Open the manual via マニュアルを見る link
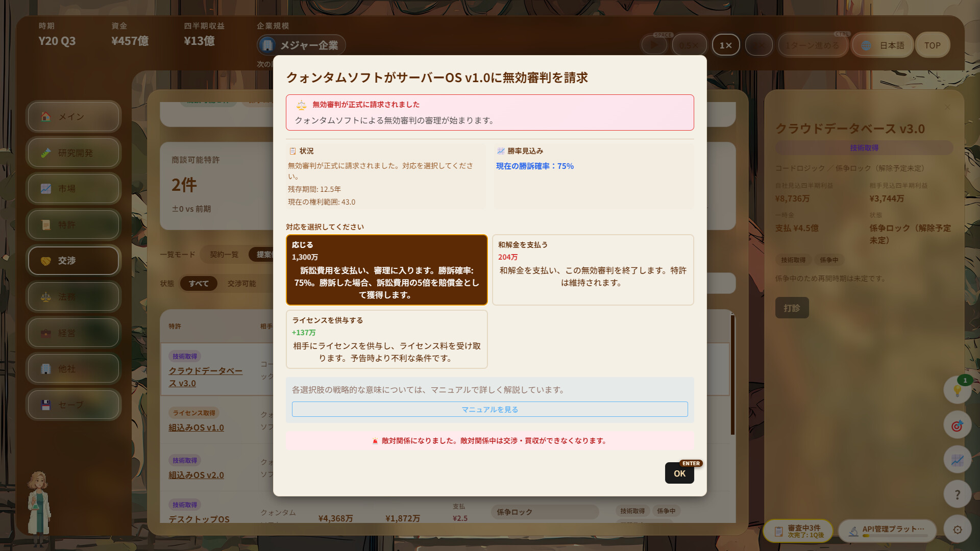This screenshot has width=980, height=551. click(x=489, y=409)
